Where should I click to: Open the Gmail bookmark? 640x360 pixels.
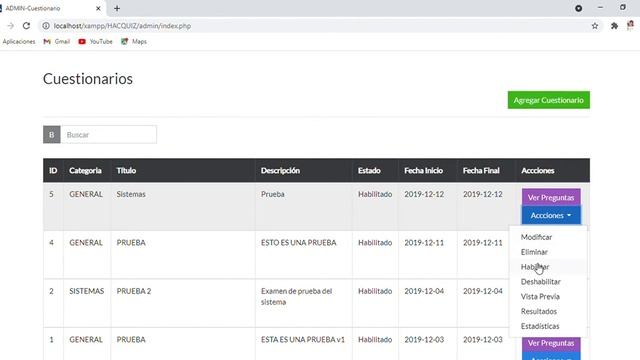tap(57, 42)
